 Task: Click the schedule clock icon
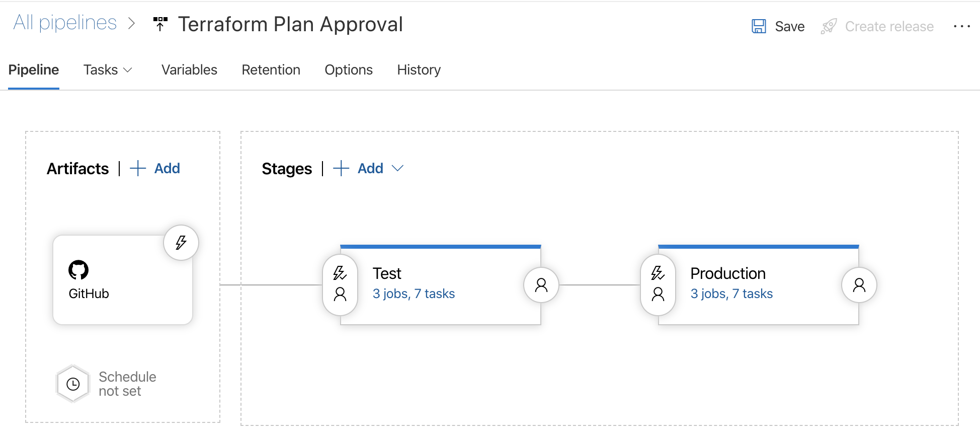click(73, 384)
